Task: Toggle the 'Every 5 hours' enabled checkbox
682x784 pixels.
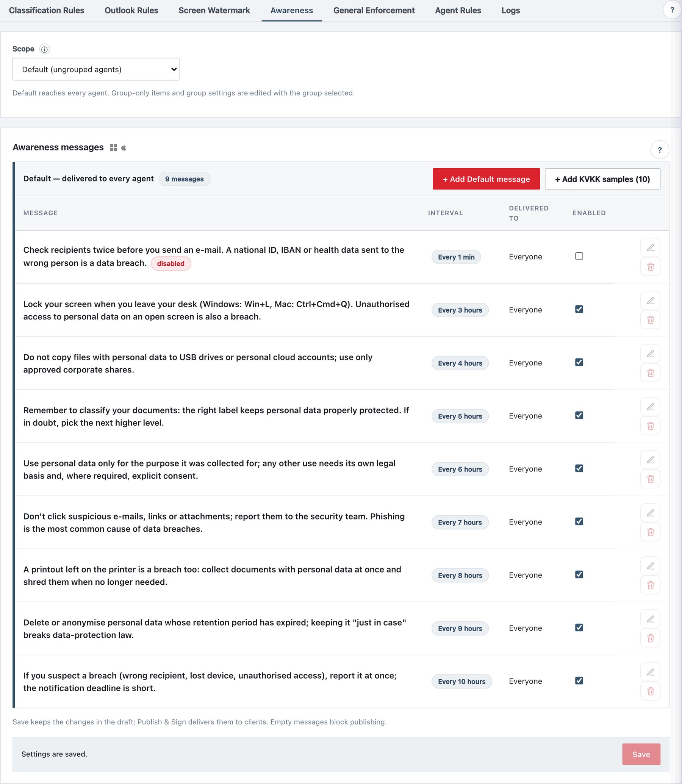Action: click(x=579, y=415)
